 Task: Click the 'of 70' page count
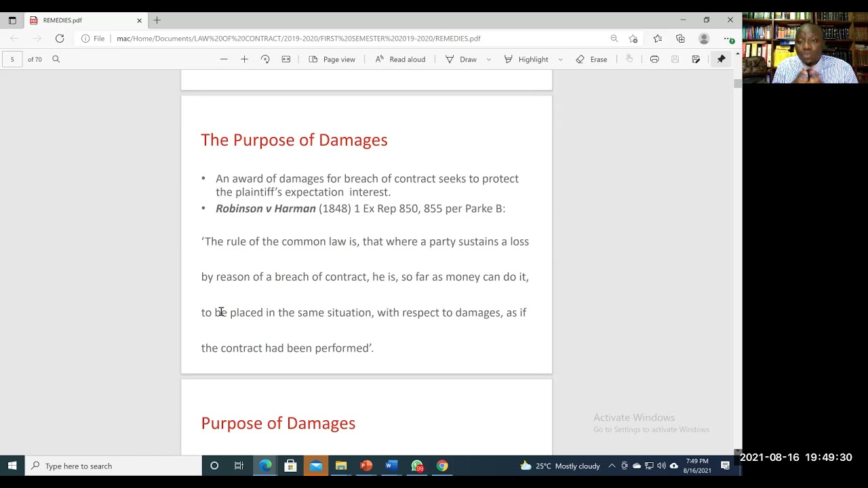[x=35, y=60]
